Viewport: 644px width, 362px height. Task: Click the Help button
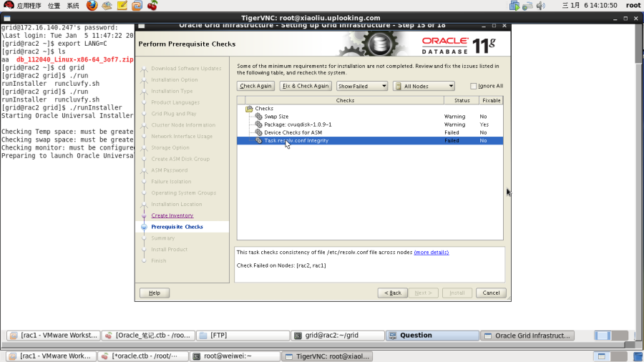[155, 293]
